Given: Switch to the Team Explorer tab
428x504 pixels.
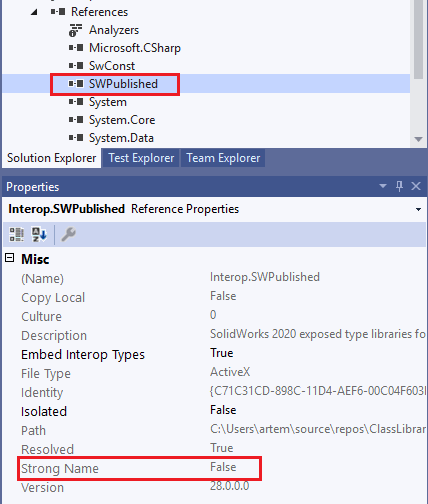Looking at the screenshot, I should point(223,158).
